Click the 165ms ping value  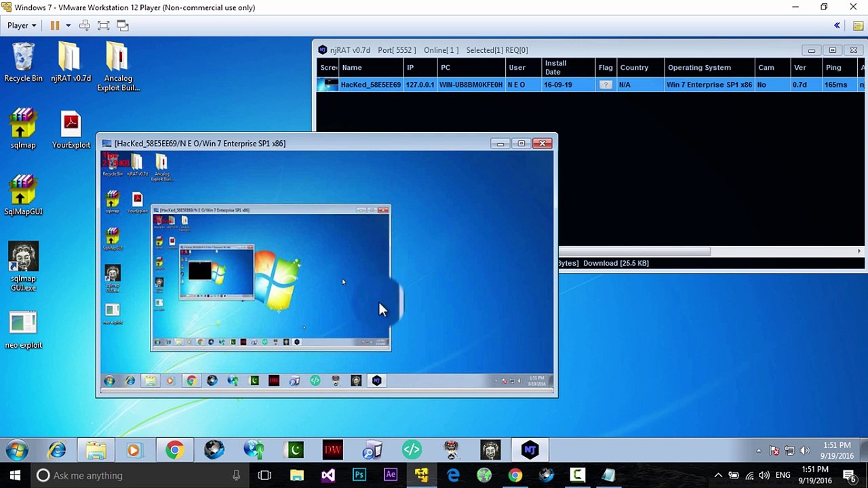point(835,85)
